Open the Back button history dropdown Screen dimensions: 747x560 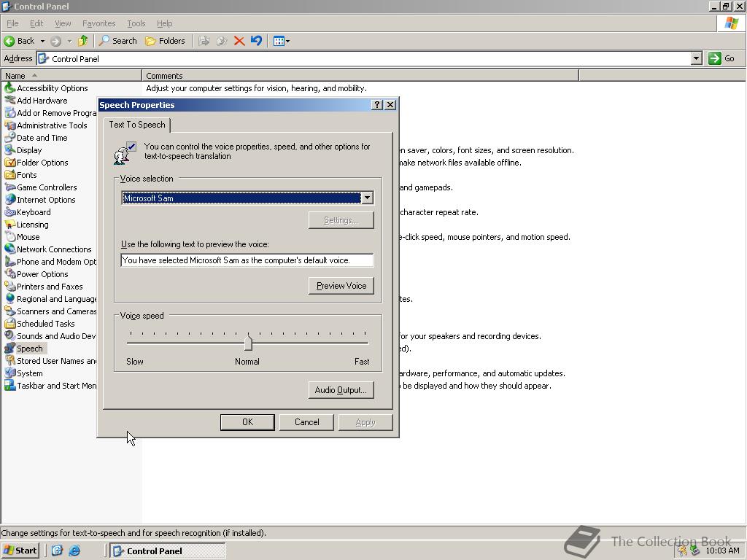42,41
